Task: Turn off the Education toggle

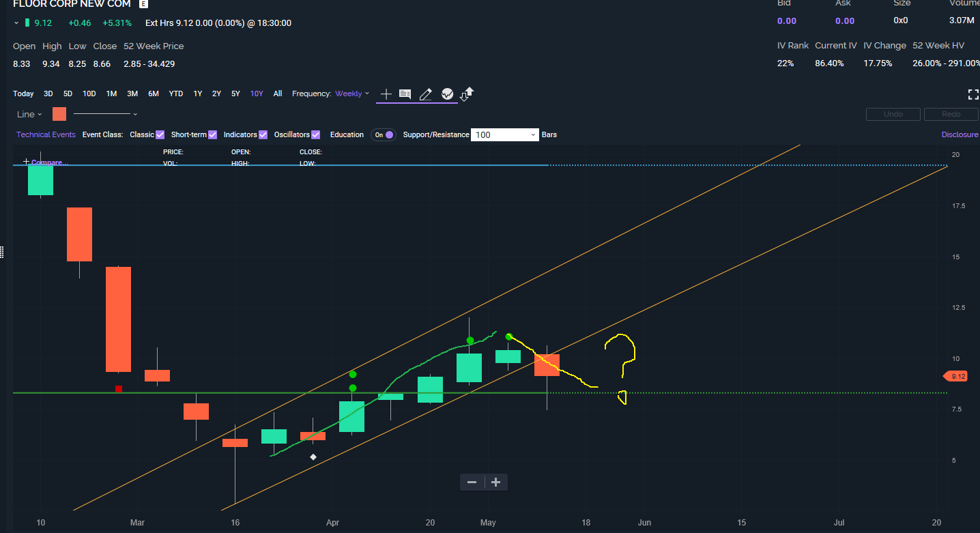Action: pyautogui.click(x=384, y=134)
